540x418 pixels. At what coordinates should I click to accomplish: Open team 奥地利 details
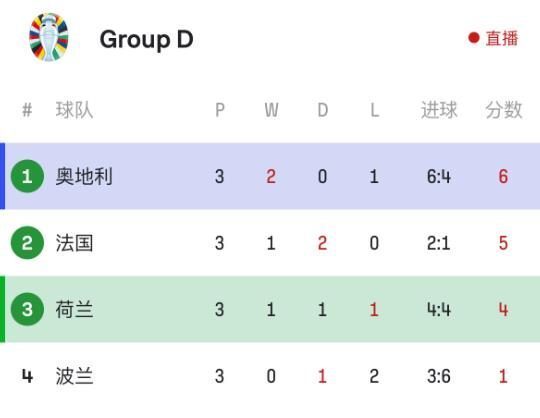coord(84,176)
